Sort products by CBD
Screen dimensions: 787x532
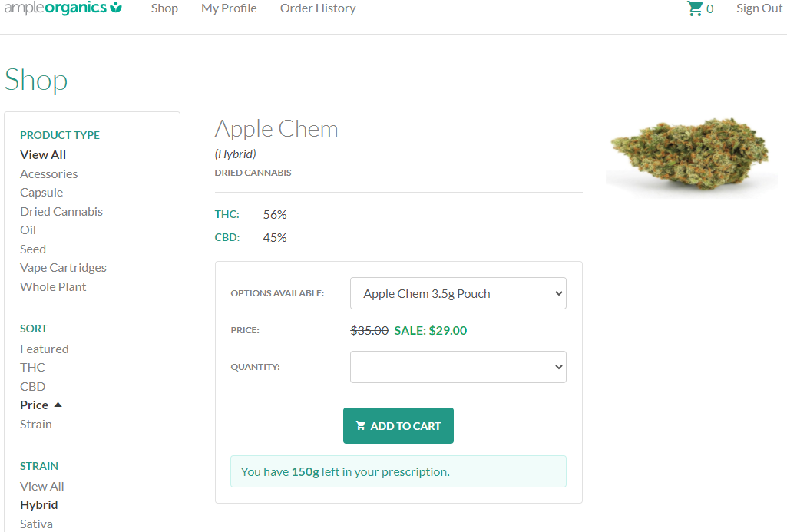32,386
